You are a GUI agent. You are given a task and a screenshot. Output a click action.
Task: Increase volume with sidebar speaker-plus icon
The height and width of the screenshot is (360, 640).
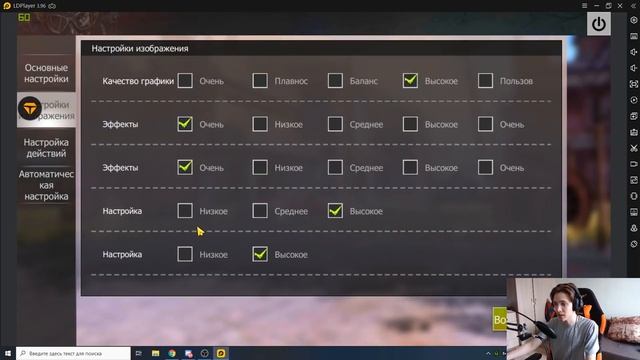pos(633,52)
